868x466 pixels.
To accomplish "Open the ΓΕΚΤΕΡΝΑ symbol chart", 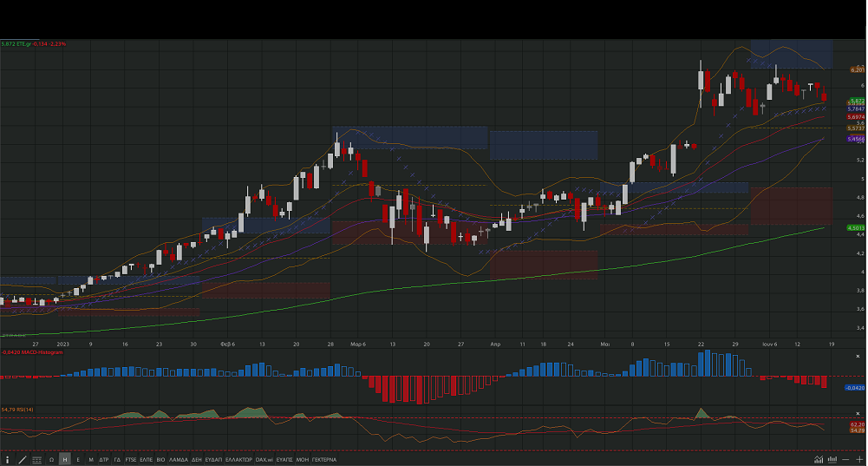I will pos(323,459).
